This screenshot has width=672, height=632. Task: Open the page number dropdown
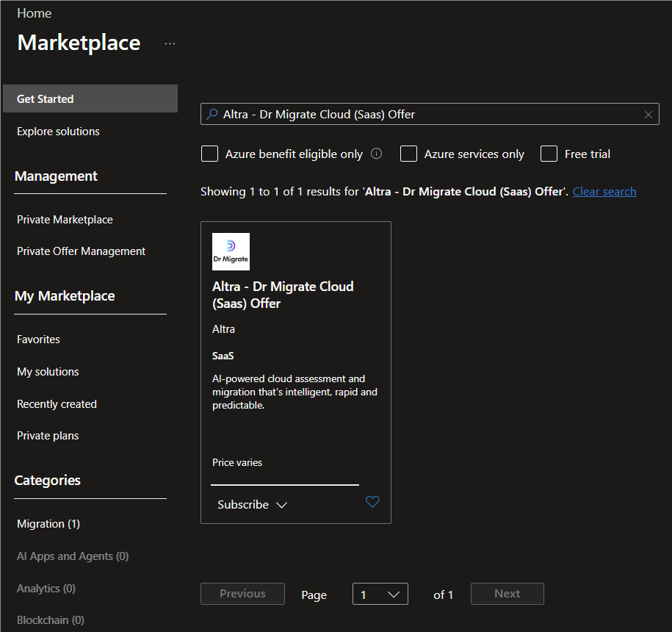click(380, 594)
